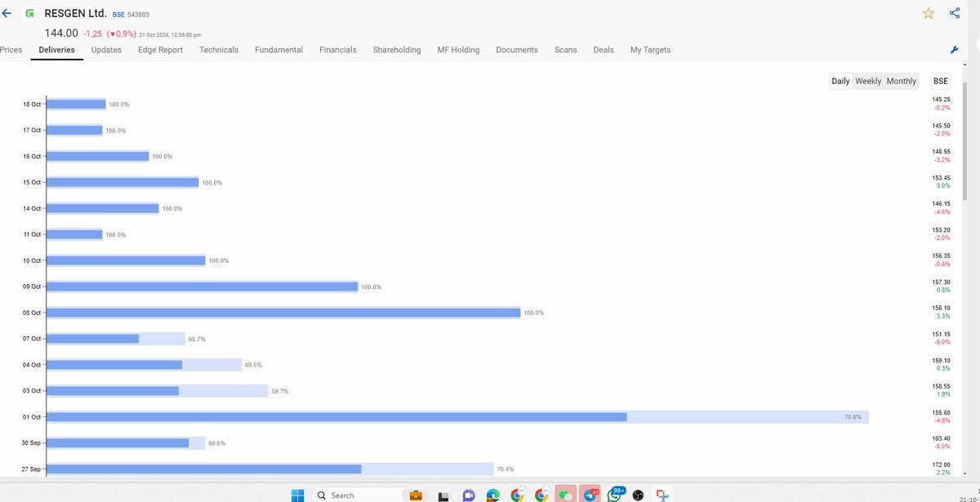Screen dimensions: 980x502
Task: Click the 09 Oct delivery bar
Action: [203, 287]
